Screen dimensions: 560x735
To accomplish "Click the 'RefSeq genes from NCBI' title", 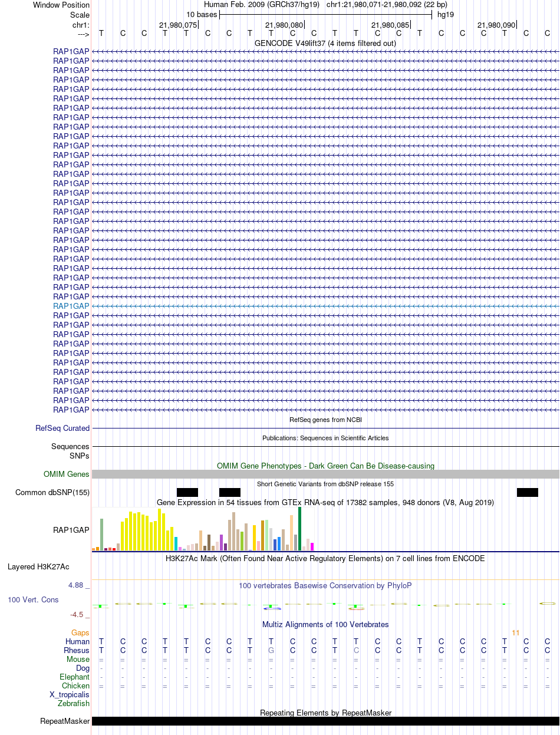I will coord(325,420).
